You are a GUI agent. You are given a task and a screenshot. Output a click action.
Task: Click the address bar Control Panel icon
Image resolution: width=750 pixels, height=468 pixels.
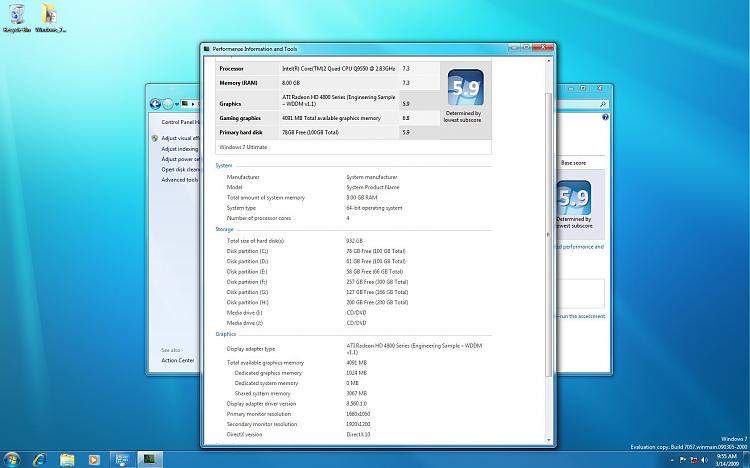tap(185, 104)
